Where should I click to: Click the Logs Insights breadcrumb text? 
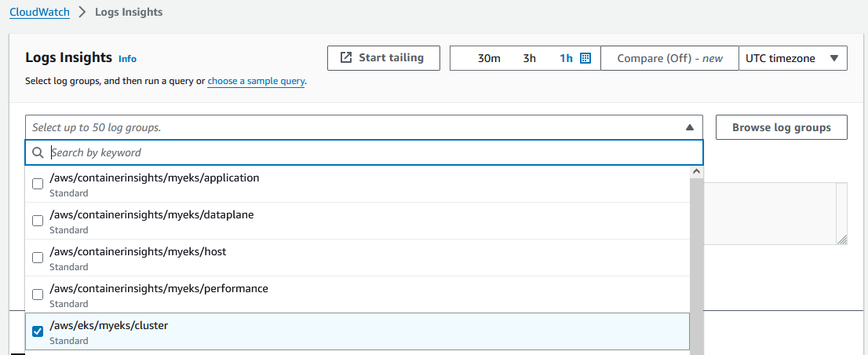coord(129,12)
